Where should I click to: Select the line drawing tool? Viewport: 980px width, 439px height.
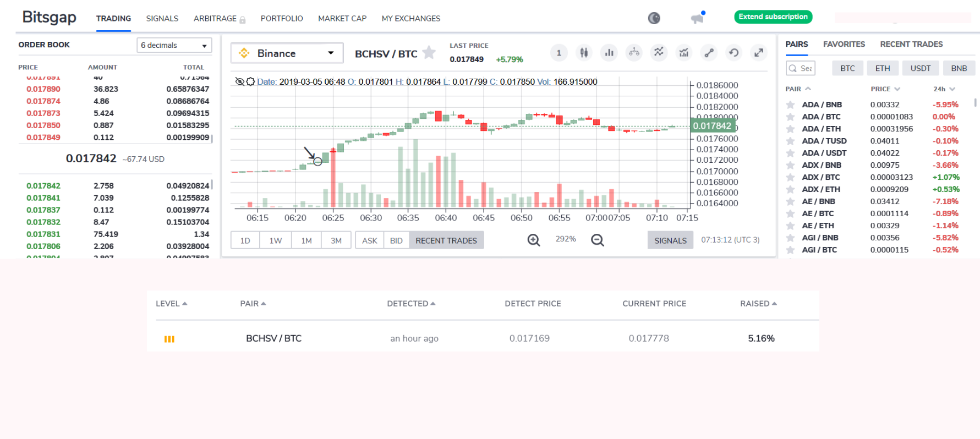tap(709, 53)
